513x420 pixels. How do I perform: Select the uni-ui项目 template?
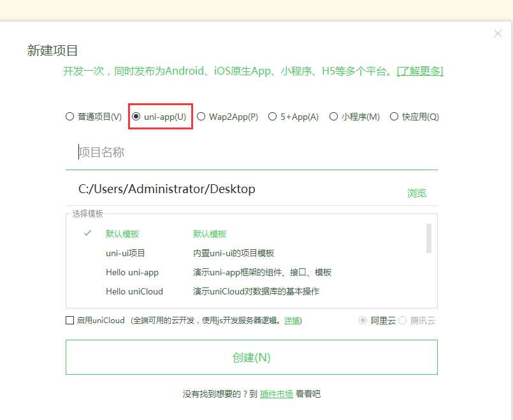pyautogui.click(x=126, y=253)
